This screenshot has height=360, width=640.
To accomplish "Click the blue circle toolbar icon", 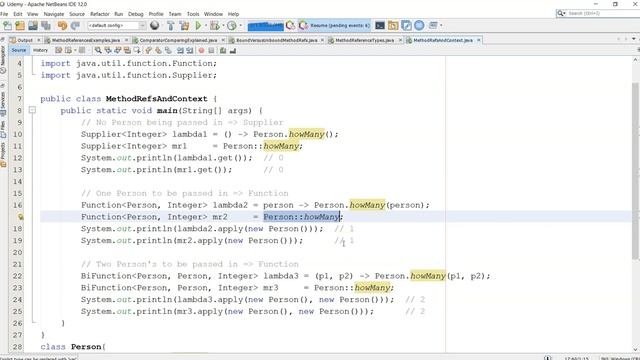I will tap(419, 25).
